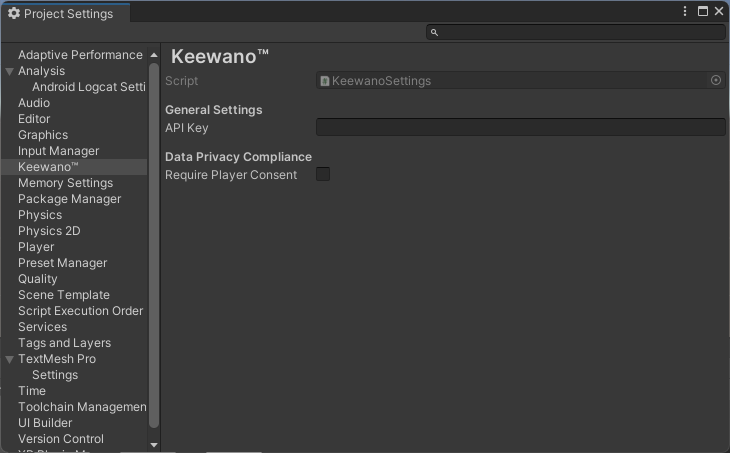Click the Keewano™ page heading
The image size is (730, 453).
pos(220,57)
